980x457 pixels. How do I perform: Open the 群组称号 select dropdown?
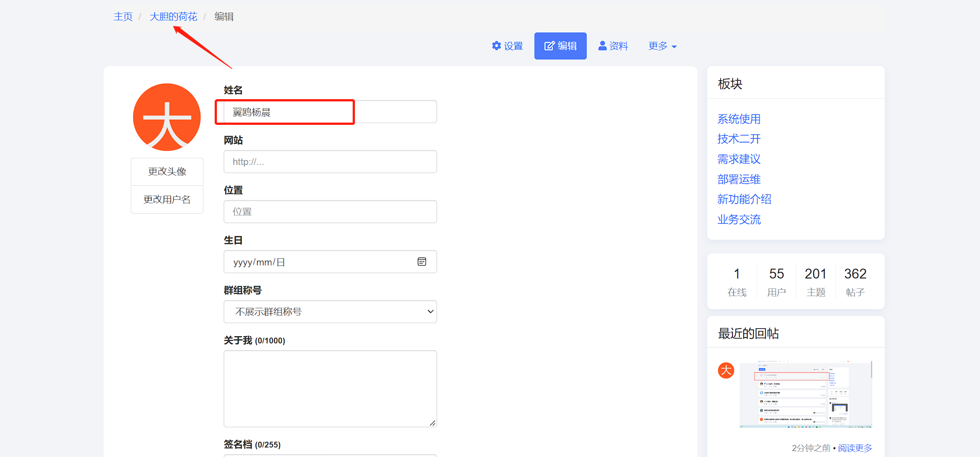pyautogui.click(x=330, y=312)
